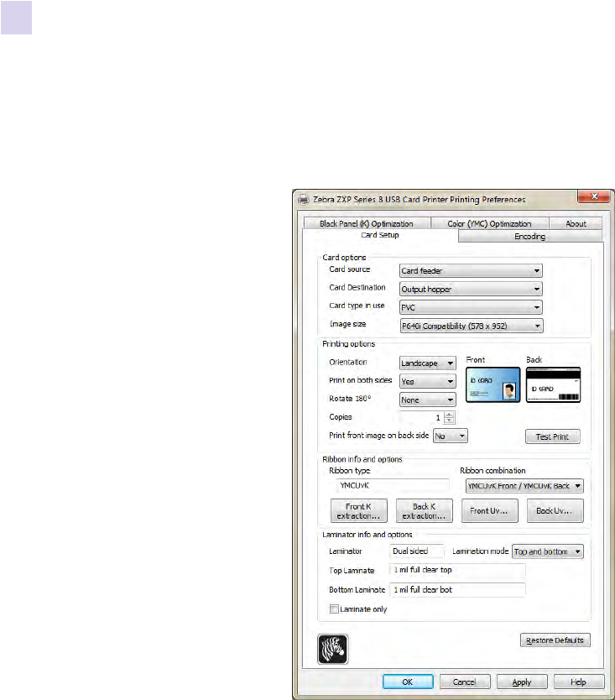Click the Top Laminate text field
Viewport: 615px width, 700px height.
457,570
